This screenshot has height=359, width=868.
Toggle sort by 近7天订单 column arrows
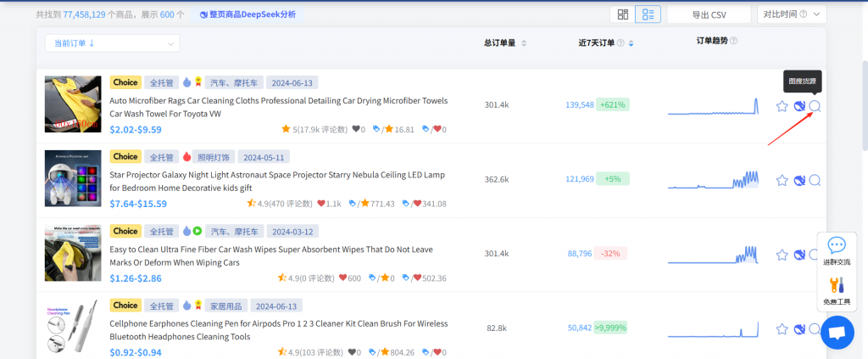click(632, 43)
